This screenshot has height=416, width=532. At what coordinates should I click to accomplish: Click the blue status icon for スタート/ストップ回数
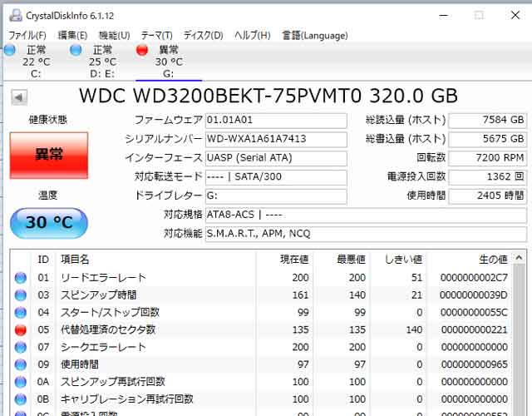tap(21, 313)
